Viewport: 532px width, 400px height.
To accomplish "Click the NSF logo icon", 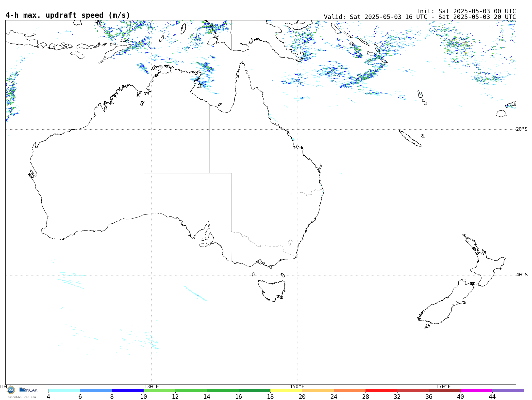I will click(x=11, y=390).
